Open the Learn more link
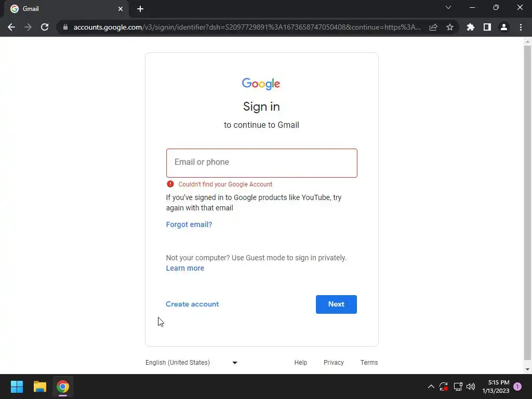Image resolution: width=532 pixels, height=399 pixels. coord(185,268)
